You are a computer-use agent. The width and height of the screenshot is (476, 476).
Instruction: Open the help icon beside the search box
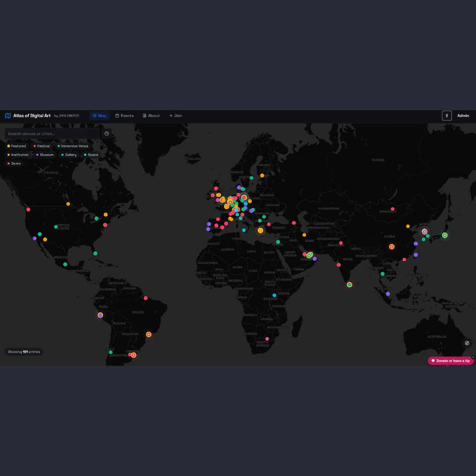pos(107,133)
